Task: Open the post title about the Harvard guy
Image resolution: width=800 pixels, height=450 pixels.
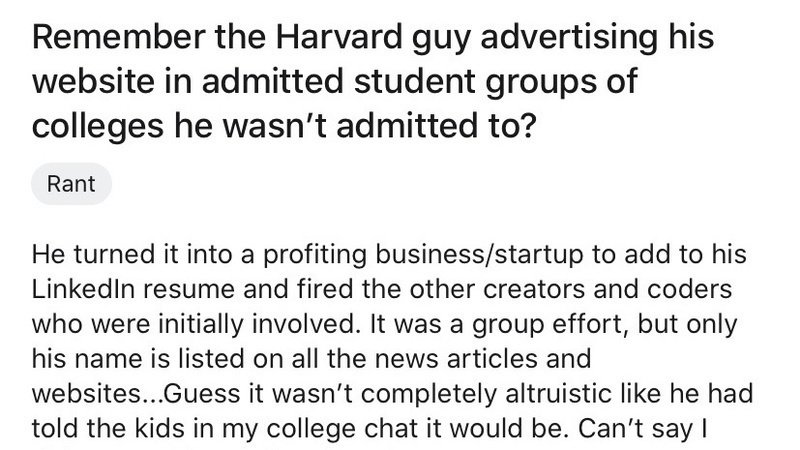Action: point(373,82)
